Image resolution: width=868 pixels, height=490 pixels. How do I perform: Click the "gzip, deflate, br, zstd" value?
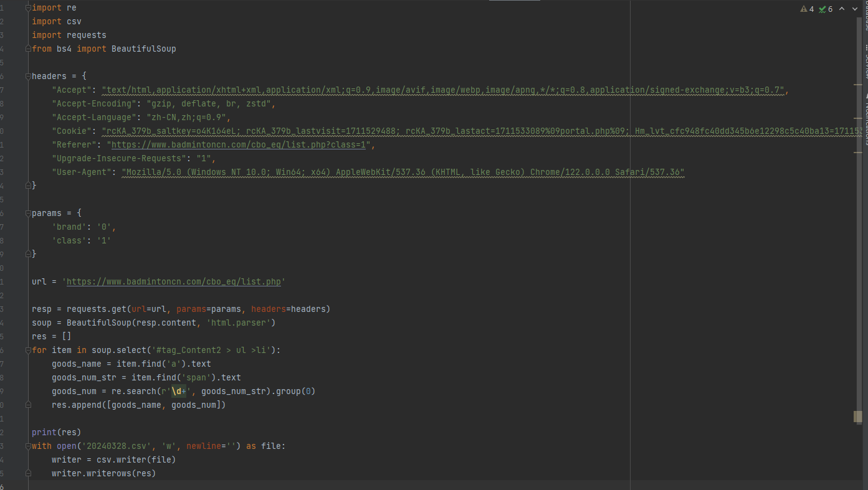coord(209,103)
